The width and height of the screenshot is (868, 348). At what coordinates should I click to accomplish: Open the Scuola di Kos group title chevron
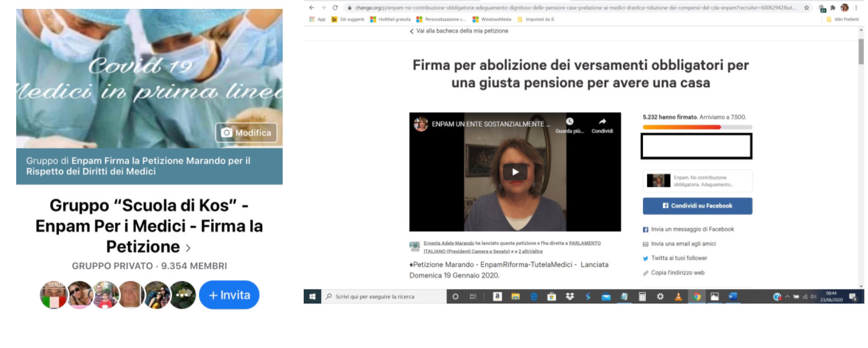coord(188,248)
